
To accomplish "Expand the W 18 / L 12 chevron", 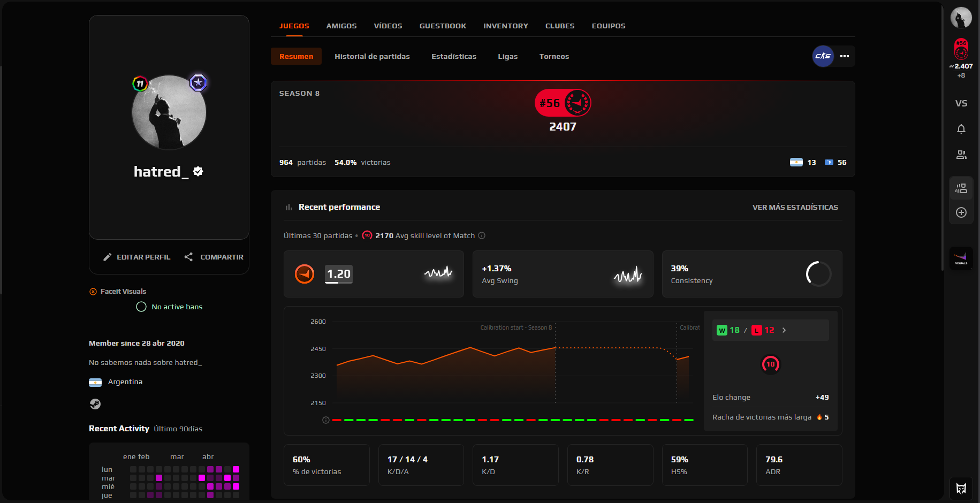I will [x=784, y=330].
